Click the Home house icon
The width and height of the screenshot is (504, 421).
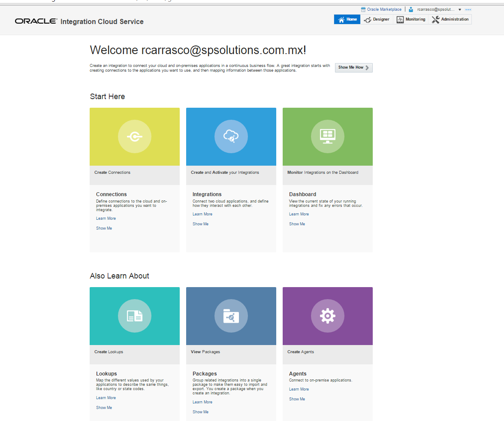click(341, 20)
